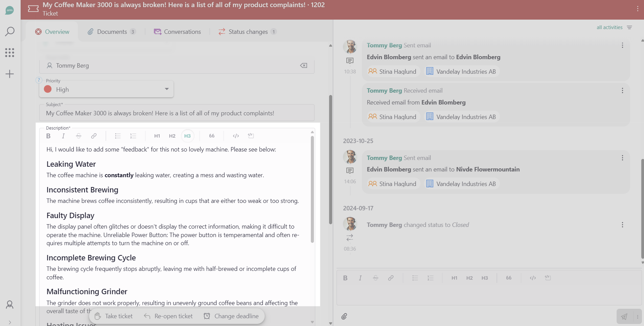
Task: Attach a file with the paperclip icon
Action: click(x=344, y=317)
